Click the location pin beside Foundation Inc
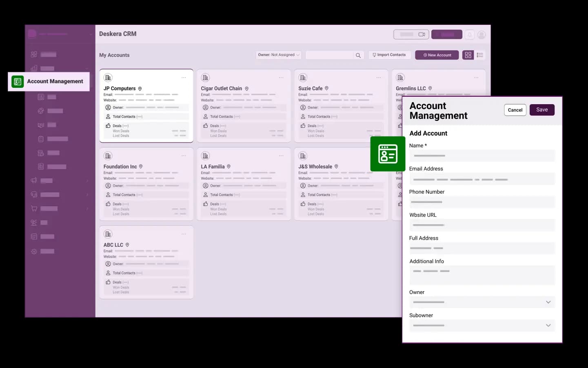This screenshot has width=588, height=368. [141, 167]
